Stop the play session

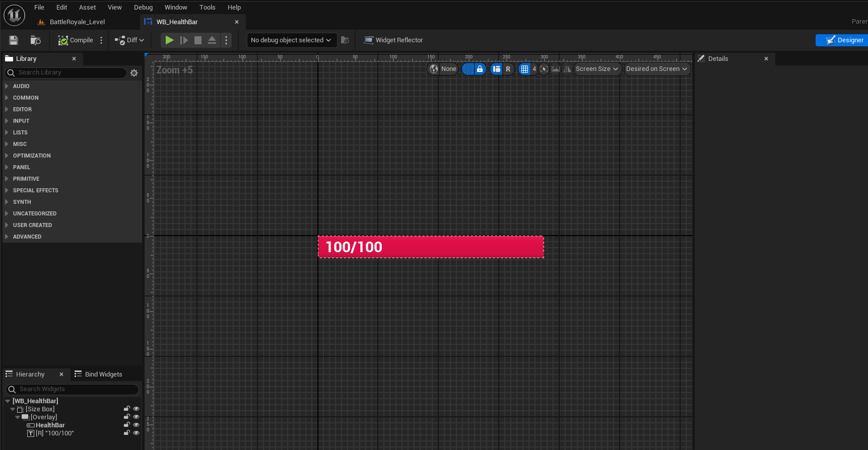198,40
